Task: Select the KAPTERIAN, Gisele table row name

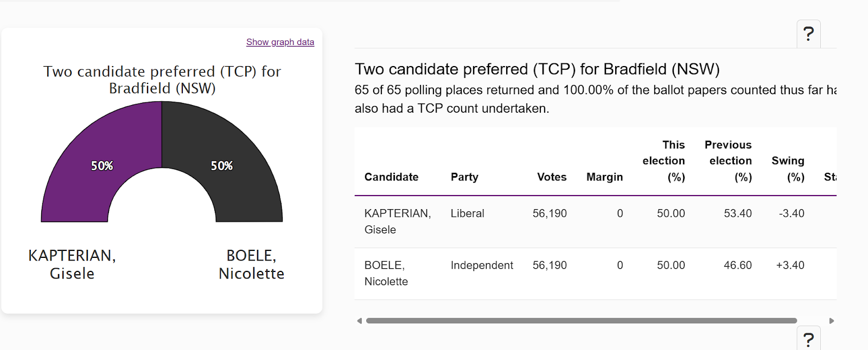Action: [397, 221]
